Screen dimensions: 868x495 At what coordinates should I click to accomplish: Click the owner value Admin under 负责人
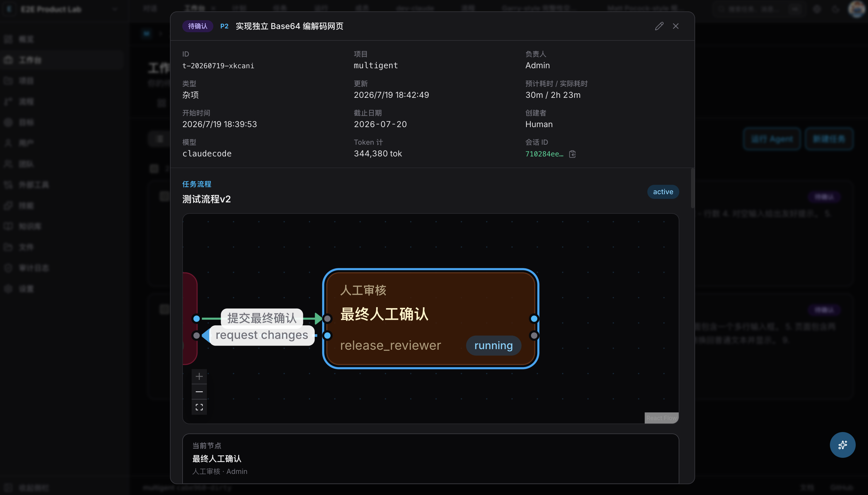tap(537, 65)
